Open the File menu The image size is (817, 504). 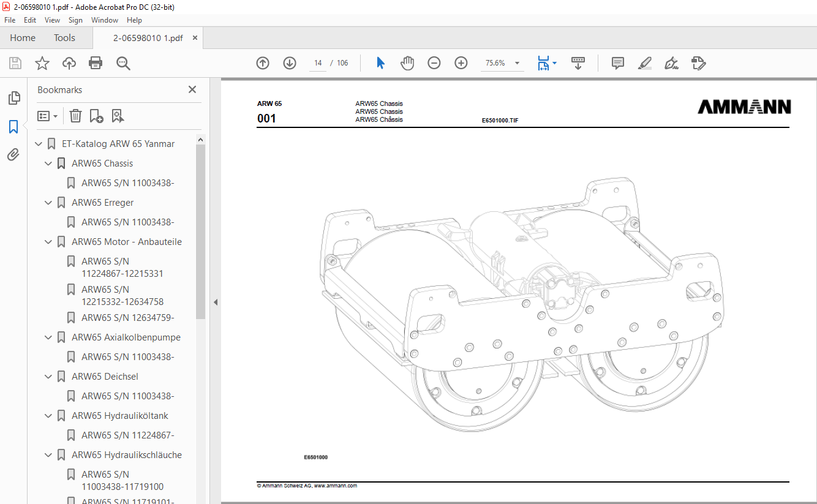pyautogui.click(x=10, y=20)
